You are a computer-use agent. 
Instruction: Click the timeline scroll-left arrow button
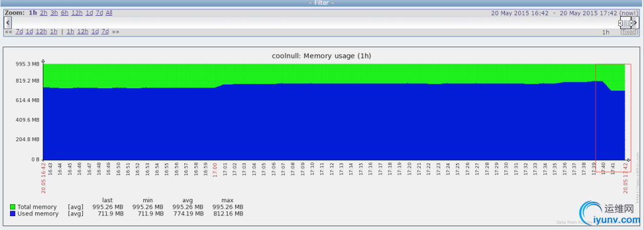8,23
